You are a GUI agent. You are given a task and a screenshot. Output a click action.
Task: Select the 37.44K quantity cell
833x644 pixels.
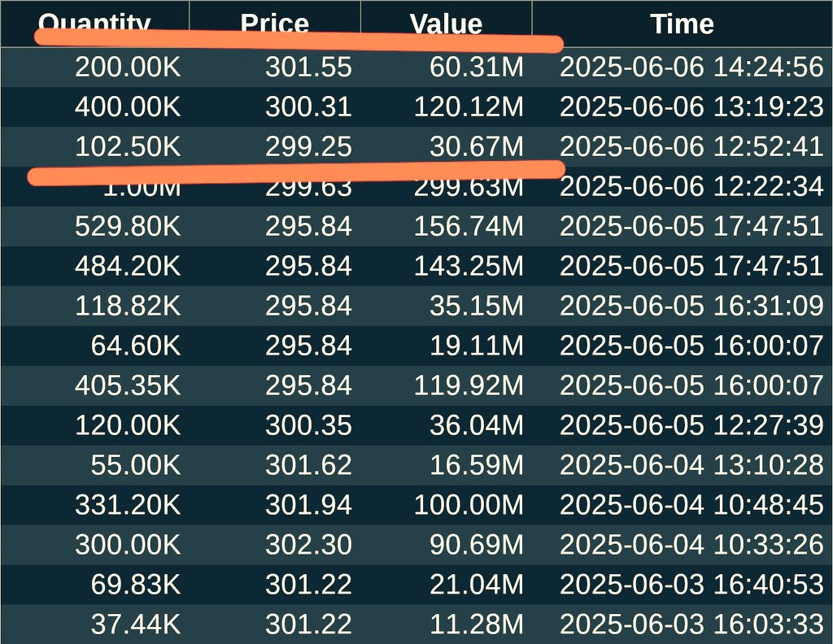pyautogui.click(x=136, y=624)
